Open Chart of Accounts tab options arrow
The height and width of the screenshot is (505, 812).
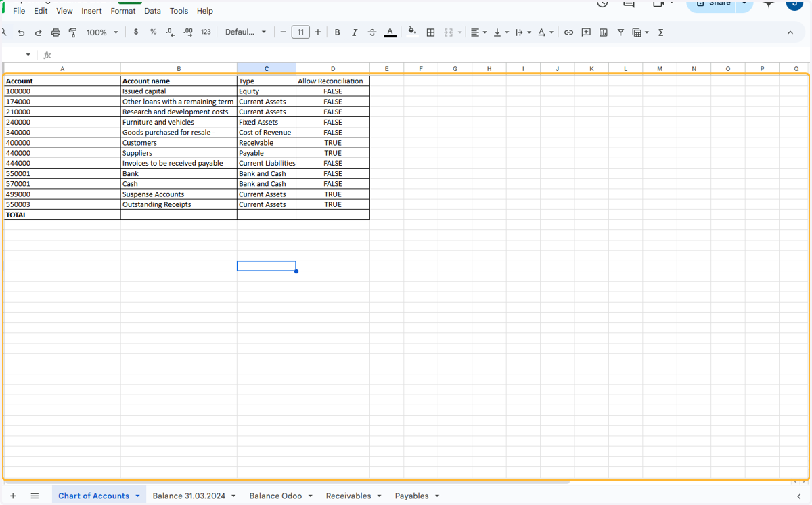point(137,496)
